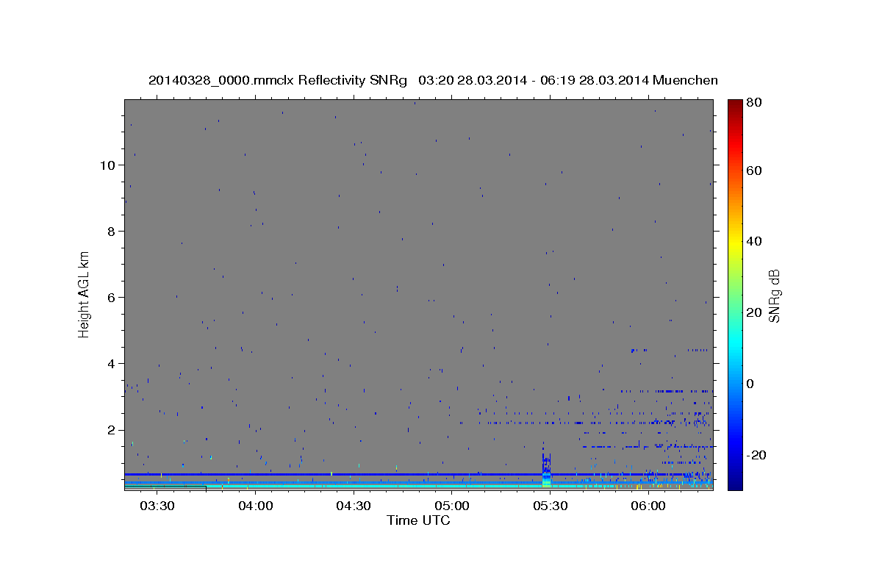The width and height of the screenshot is (882, 588).
Task: Click the 04:30 time tick label
Action: coord(354,506)
